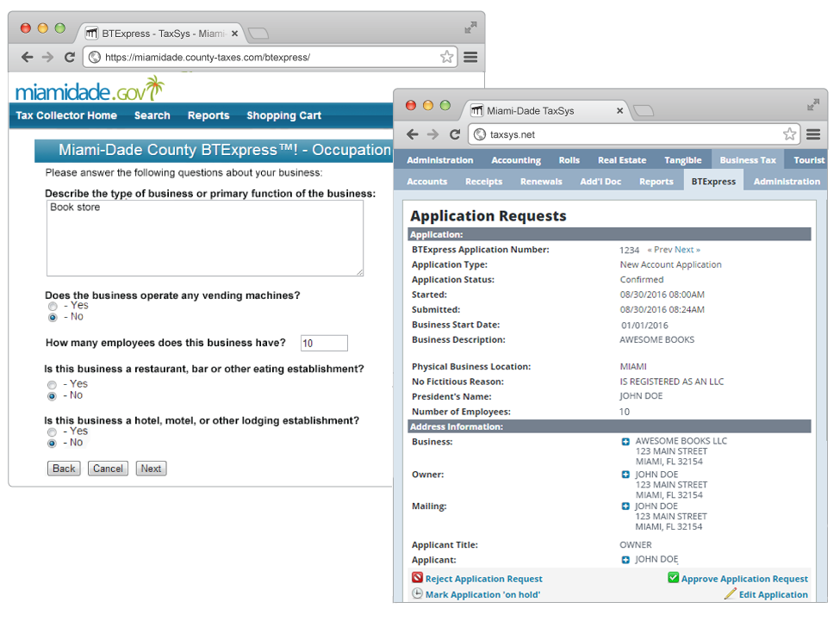Click in the business description text area
The image size is (840, 627).
pyautogui.click(x=205, y=239)
